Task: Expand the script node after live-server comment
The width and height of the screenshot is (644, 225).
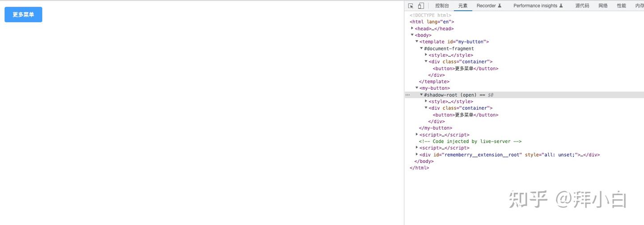Action: pyautogui.click(x=417, y=148)
